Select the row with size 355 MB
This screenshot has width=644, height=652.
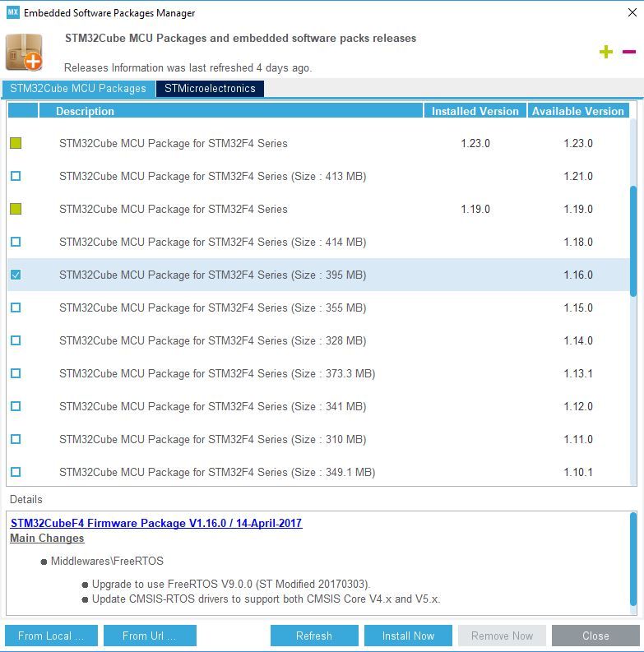(318, 308)
